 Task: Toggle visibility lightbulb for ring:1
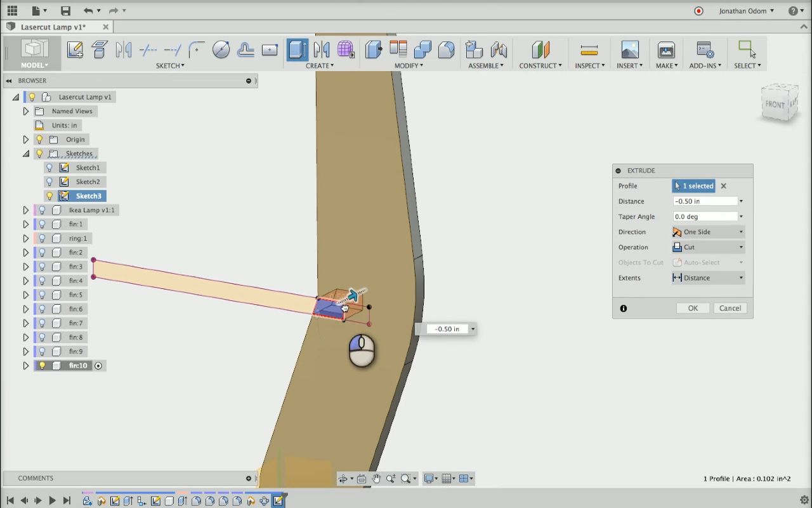click(x=42, y=239)
